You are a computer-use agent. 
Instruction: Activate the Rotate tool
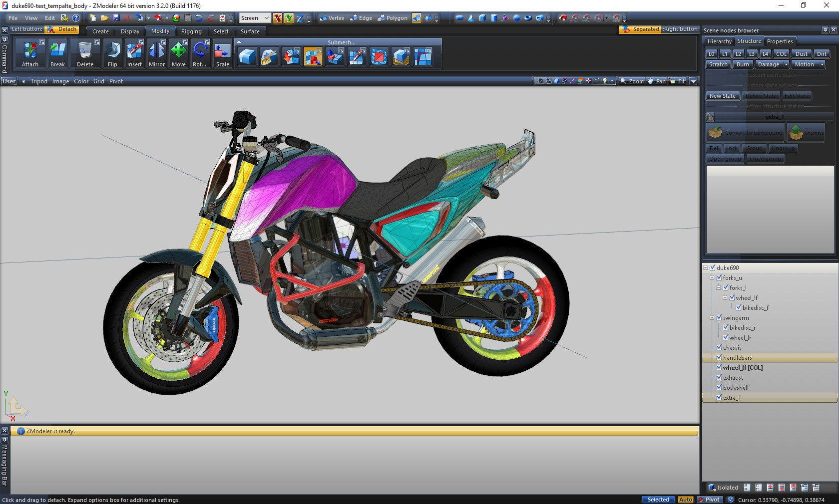[200, 54]
